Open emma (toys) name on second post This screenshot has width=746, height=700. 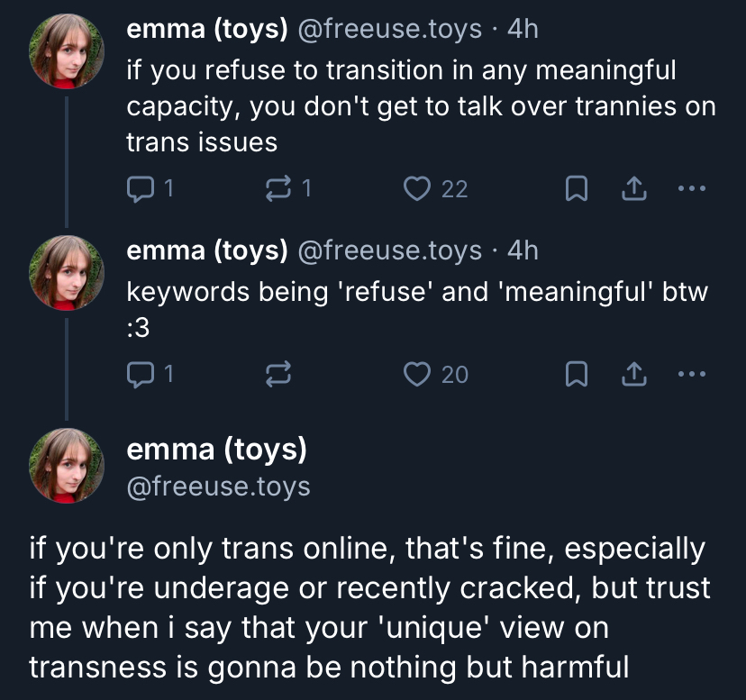click(x=207, y=250)
